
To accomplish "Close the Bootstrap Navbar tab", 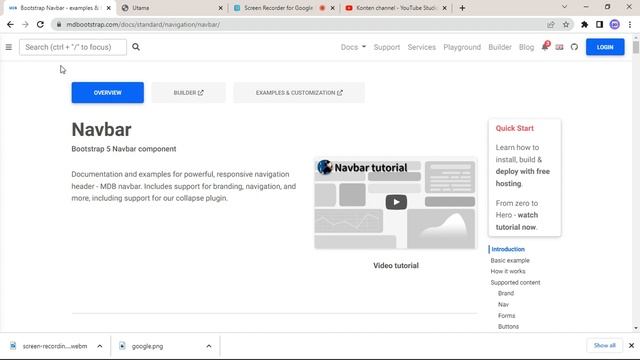I will point(109,8).
